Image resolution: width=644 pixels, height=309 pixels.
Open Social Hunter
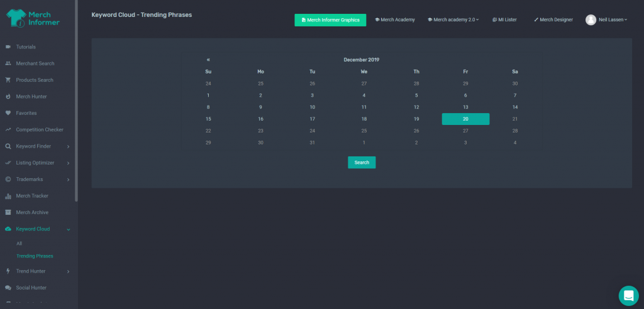tap(31, 288)
